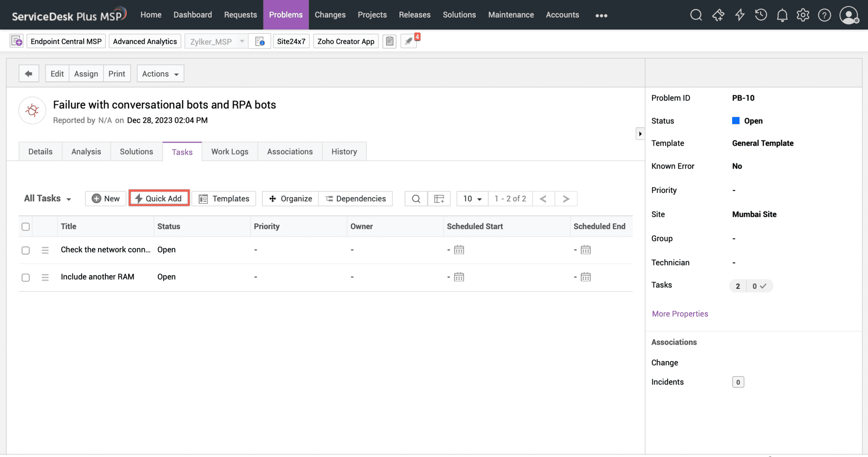Click the back arrow button
Image resolution: width=868 pixels, height=457 pixels.
(29, 74)
